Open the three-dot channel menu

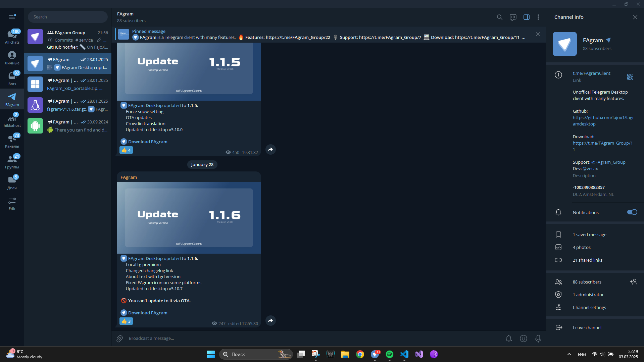click(538, 17)
